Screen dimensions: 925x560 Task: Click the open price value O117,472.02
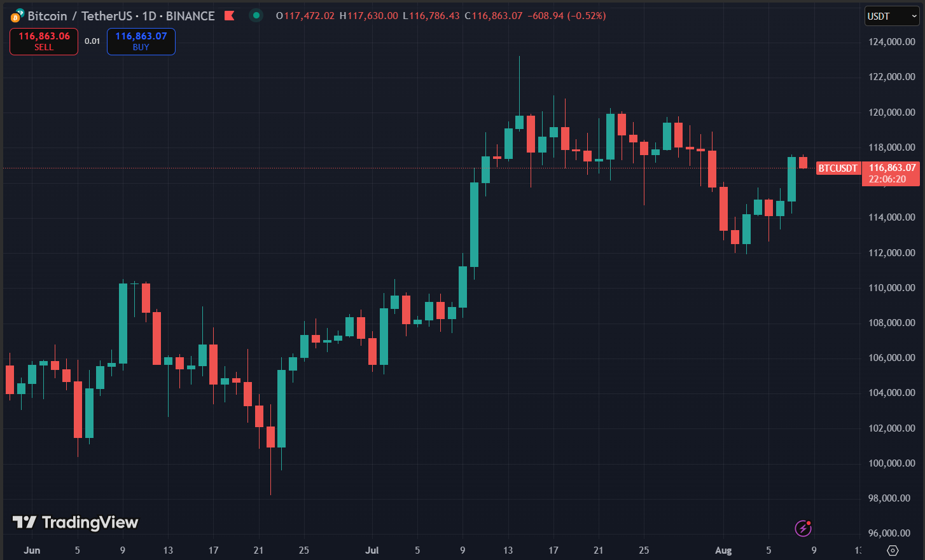[x=305, y=16]
